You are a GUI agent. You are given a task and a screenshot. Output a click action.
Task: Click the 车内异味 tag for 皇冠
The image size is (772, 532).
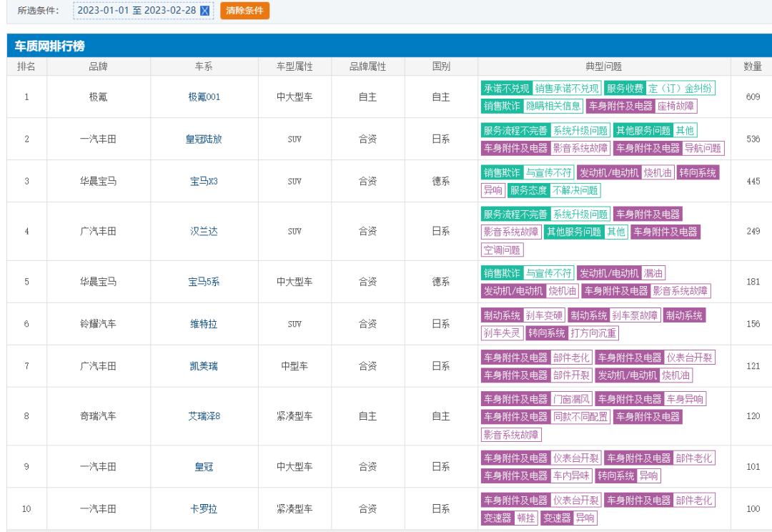(571, 476)
